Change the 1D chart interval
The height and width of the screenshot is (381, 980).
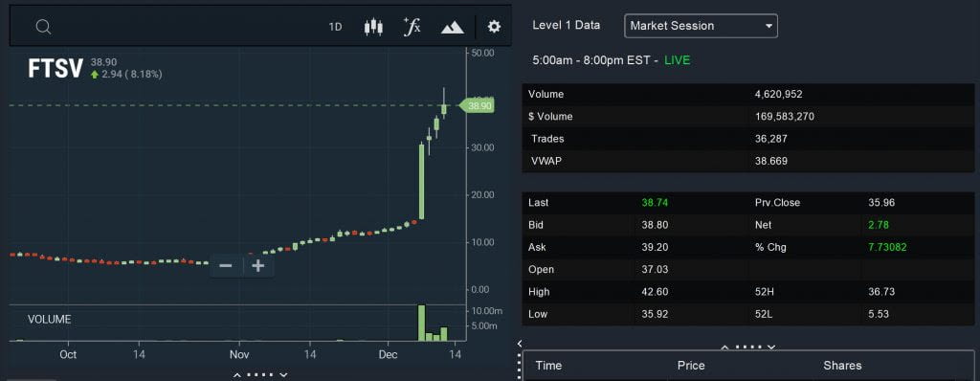(x=336, y=27)
